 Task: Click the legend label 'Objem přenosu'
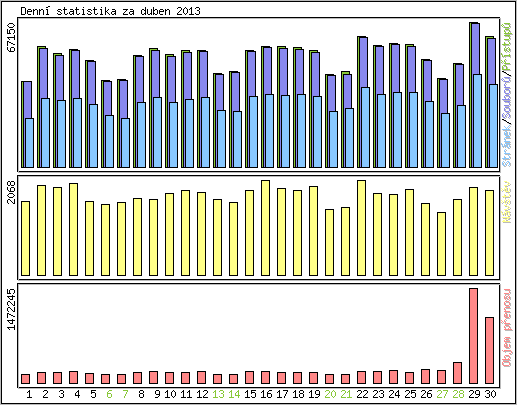coord(507,328)
